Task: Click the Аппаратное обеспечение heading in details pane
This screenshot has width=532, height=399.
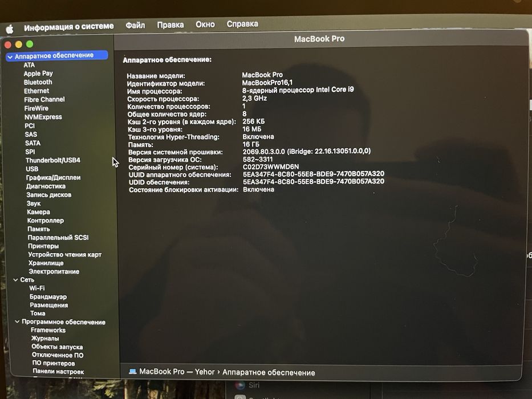Action: point(167,60)
